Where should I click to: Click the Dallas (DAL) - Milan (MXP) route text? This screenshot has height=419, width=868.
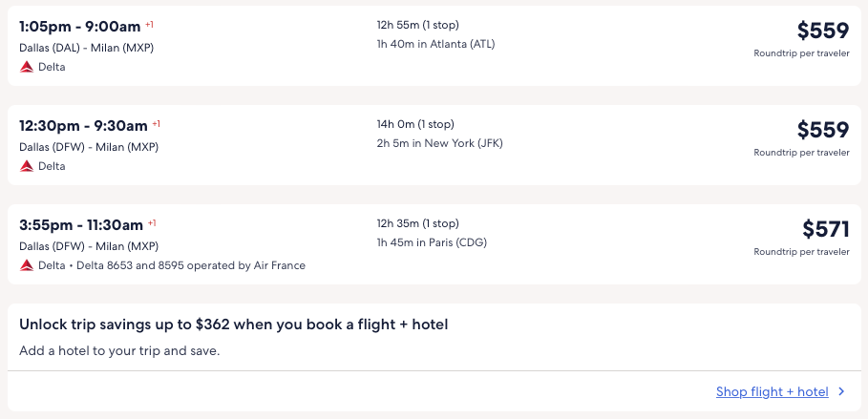coord(86,48)
